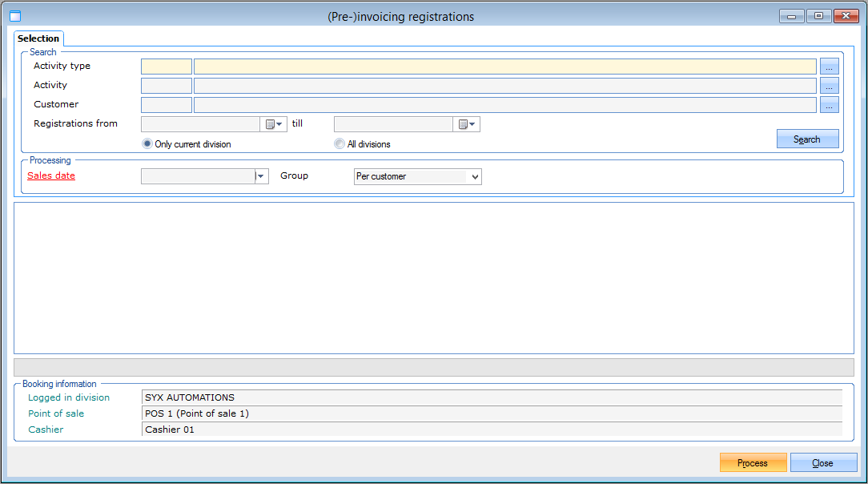Open the Activity lookup browse button
The height and width of the screenshot is (484, 868).
click(x=829, y=86)
